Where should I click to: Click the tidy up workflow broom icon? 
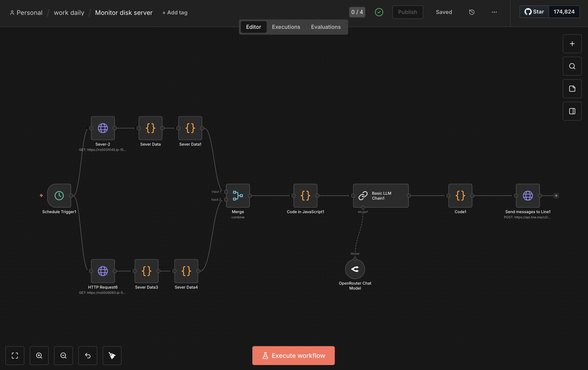pos(112,355)
